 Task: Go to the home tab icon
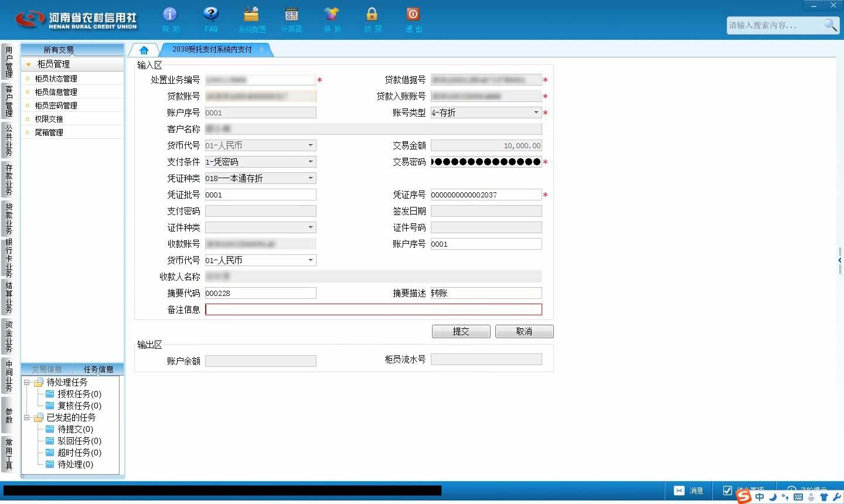pos(144,50)
